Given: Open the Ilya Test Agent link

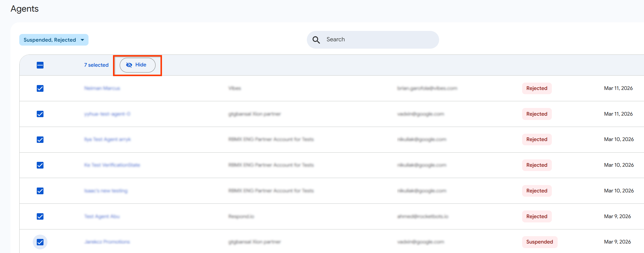Looking at the screenshot, I should [107, 140].
